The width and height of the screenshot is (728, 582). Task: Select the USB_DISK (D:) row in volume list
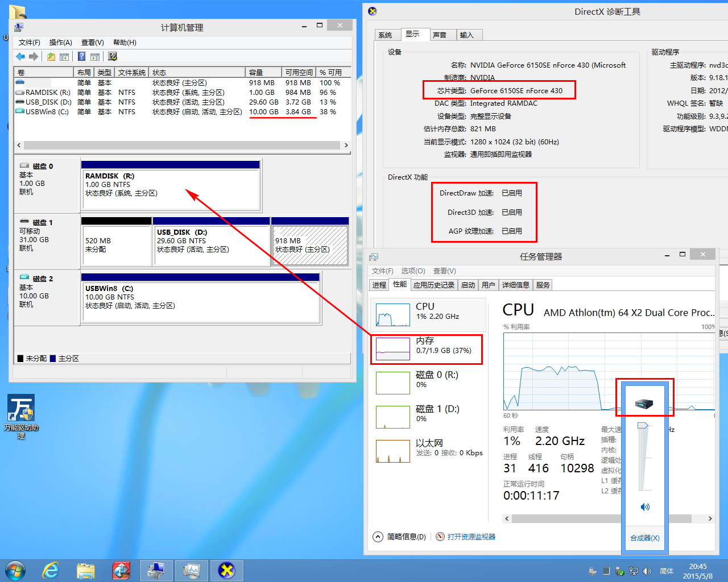pyautogui.click(x=182, y=102)
